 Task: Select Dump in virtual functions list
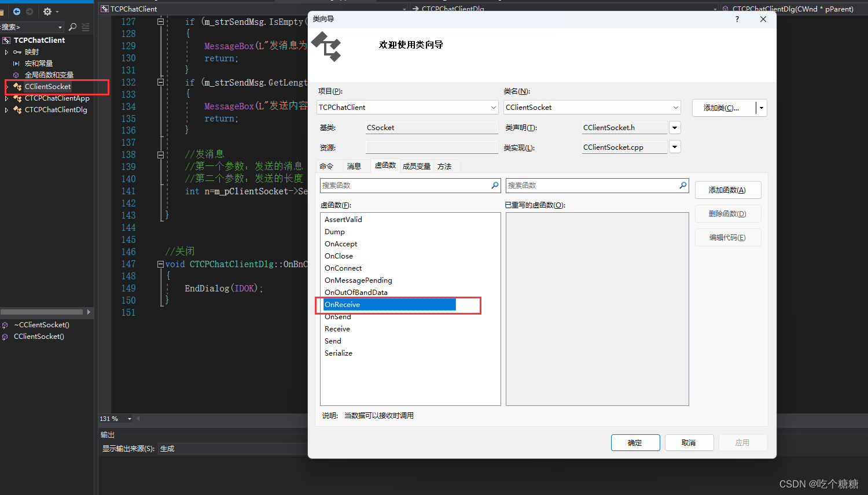334,232
